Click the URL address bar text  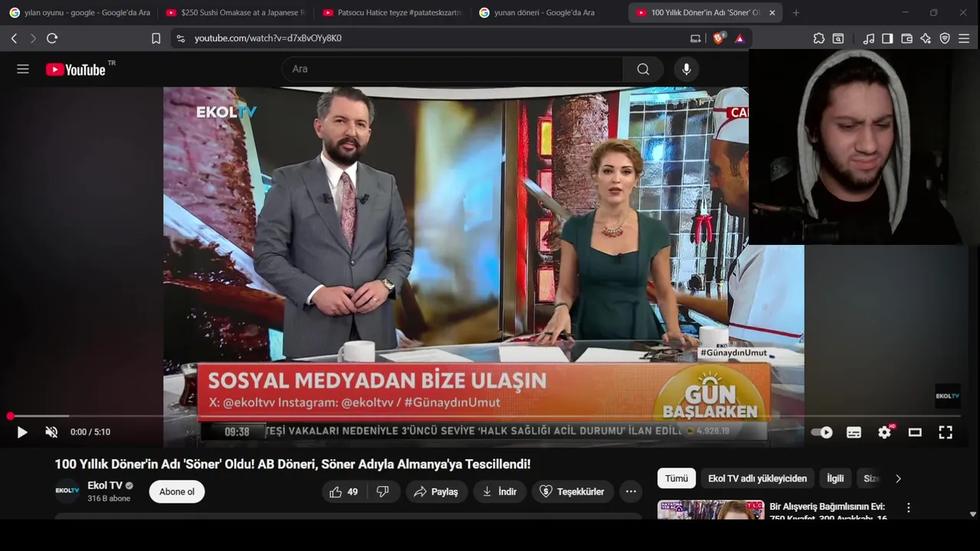268,38
